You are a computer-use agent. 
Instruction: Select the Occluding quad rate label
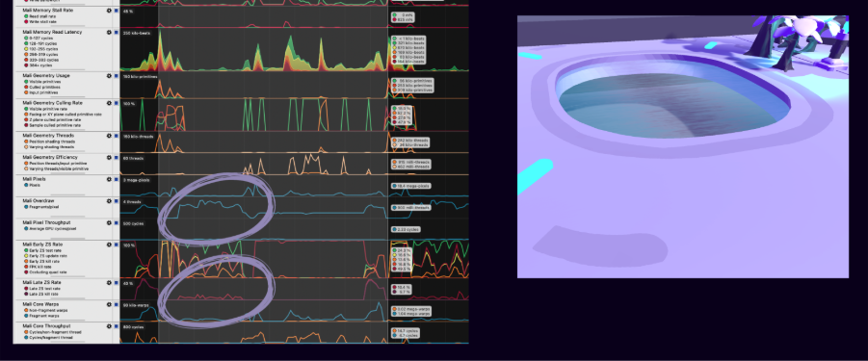pos(47,272)
